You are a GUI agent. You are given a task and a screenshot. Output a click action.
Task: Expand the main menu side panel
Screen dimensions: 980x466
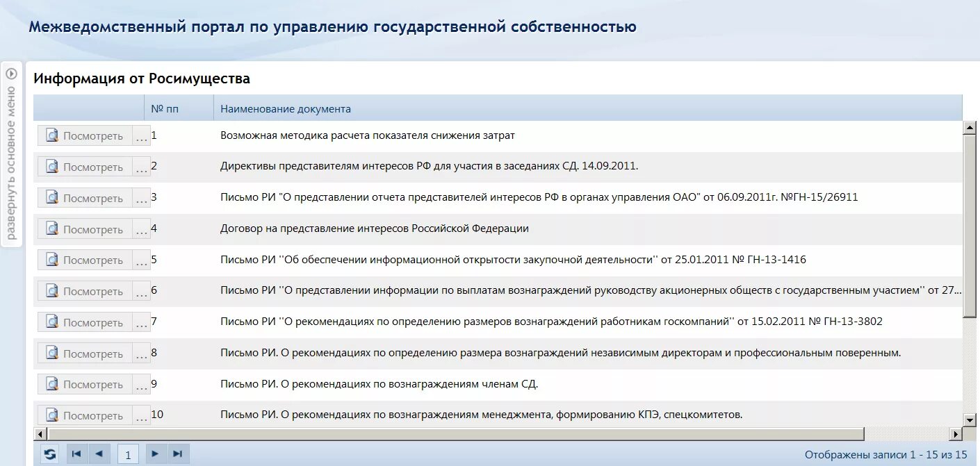click(x=11, y=154)
